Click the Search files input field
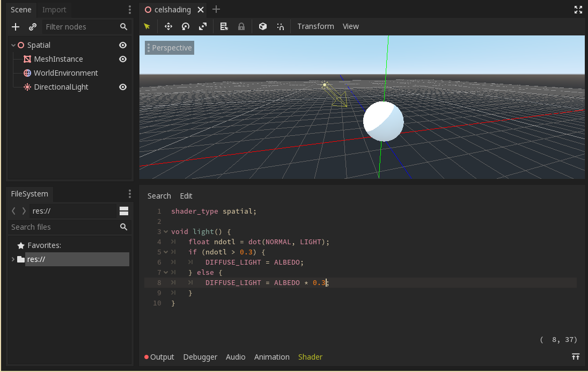 [x=69, y=227]
